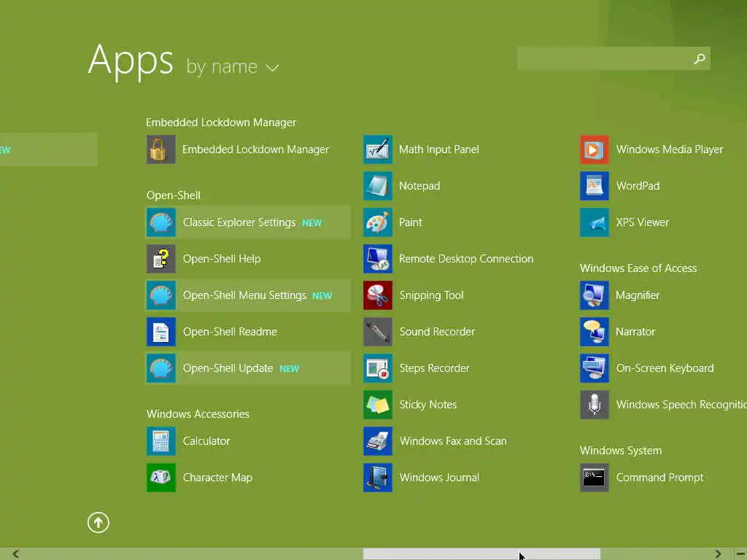Click the Windows Ease of Access header
Screen dimensions: 747x560
coord(638,268)
